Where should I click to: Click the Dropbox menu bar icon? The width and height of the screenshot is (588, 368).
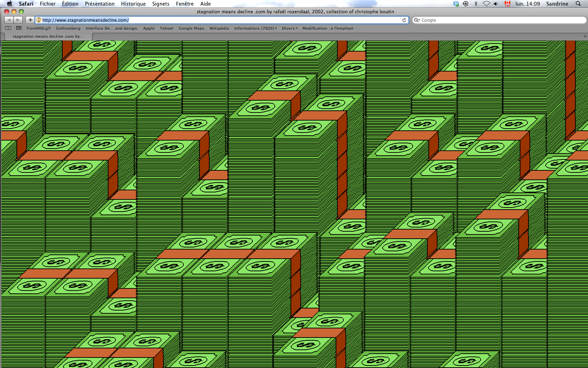click(x=456, y=4)
